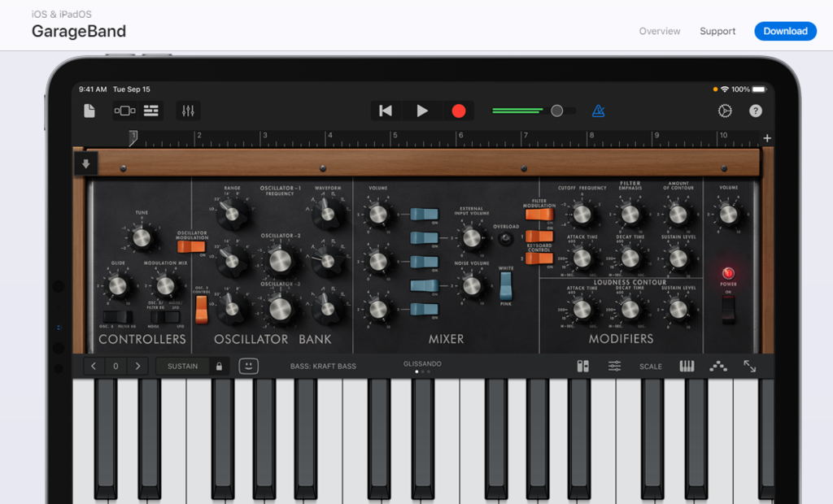Open Face Control smiley icon
The image size is (833, 504).
(248, 366)
